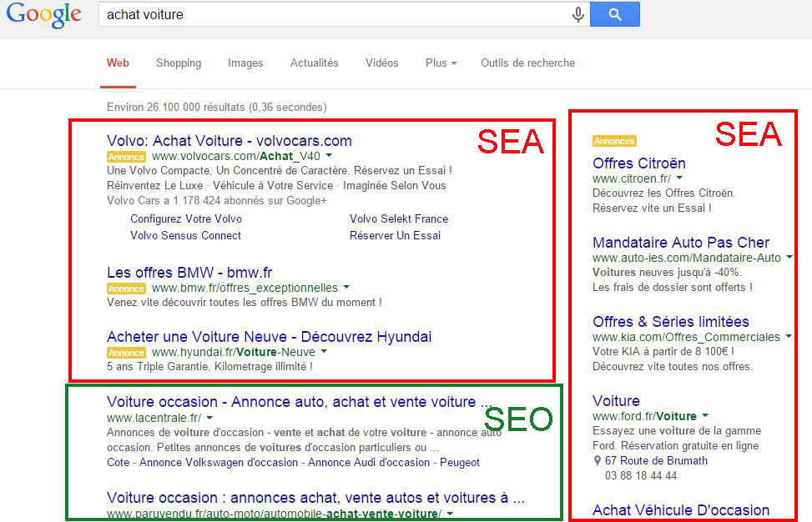Expand arrow next to www.volvocars.com/Achat_V40
This screenshot has width=812, height=522.
click(x=329, y=155)
